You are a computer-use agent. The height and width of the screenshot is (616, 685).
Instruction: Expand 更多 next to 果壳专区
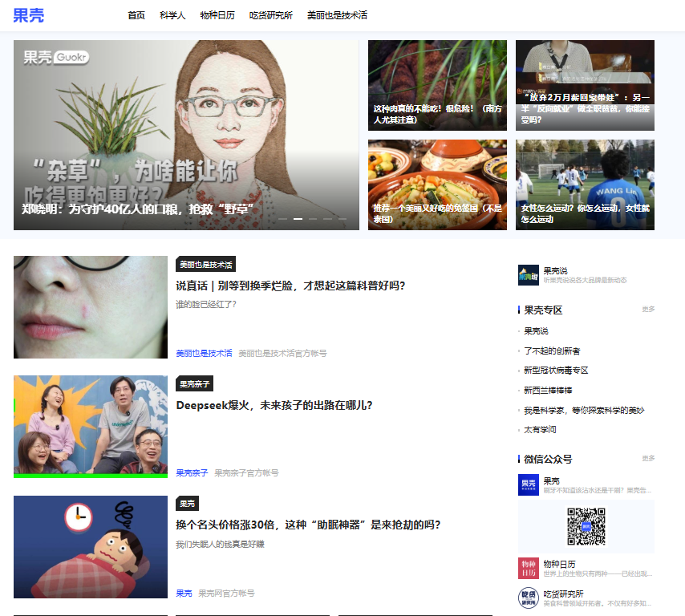(648, 310)
